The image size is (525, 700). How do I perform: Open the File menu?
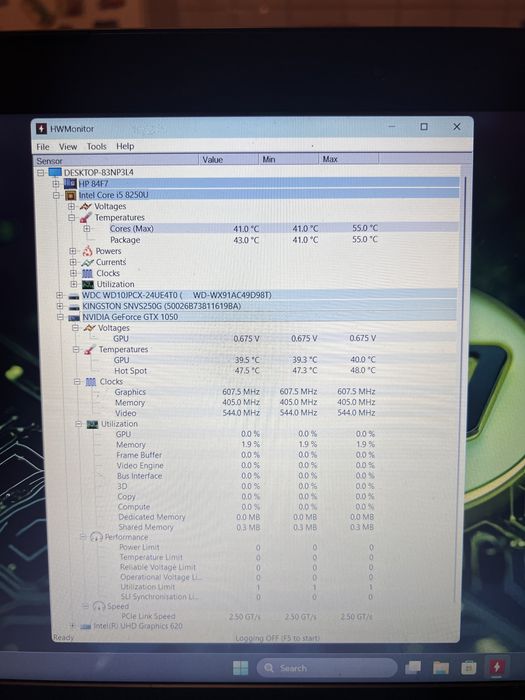(x=43, y=147)
